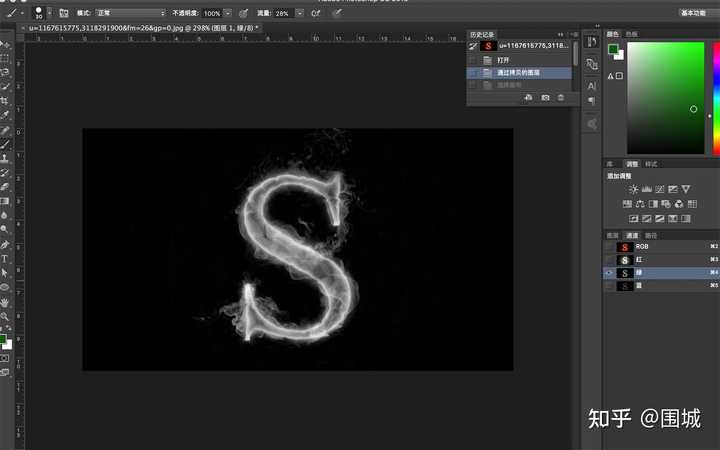
Task: Toggle the brush panel icon in options bar
Action: click(64, 13)
